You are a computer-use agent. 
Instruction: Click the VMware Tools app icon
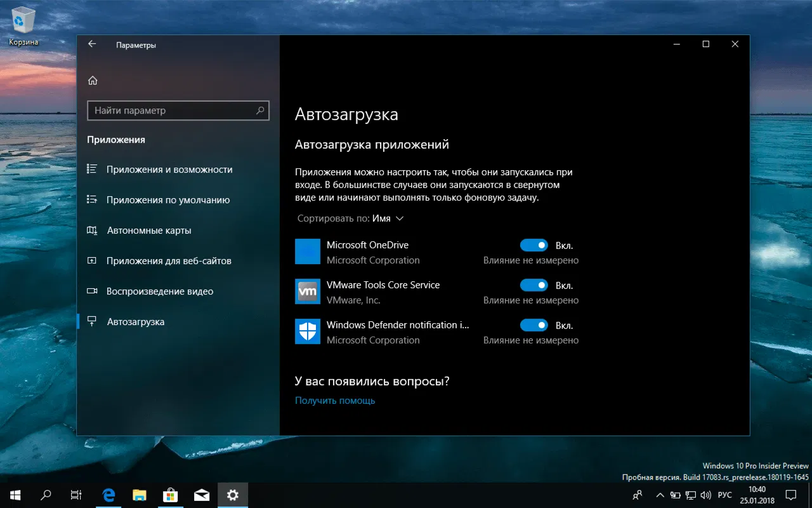point(308,291)
